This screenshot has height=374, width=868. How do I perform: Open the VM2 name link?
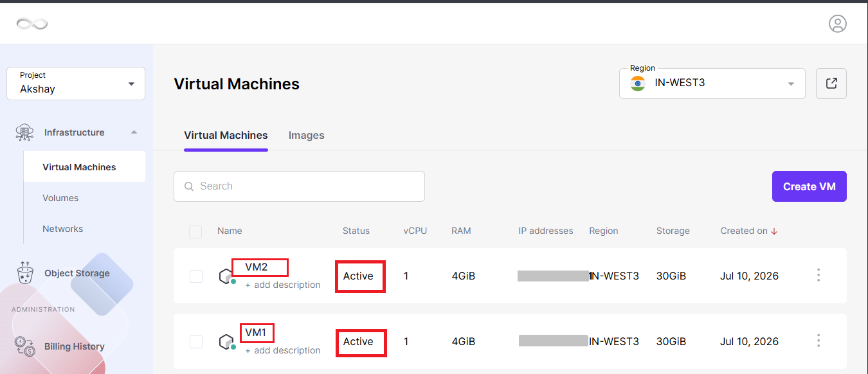click(257, 267)
